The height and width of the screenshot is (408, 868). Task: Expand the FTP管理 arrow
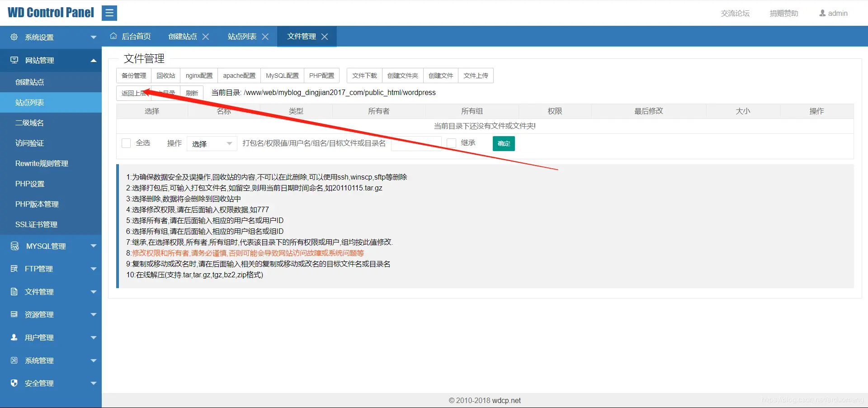click(94, 269)
